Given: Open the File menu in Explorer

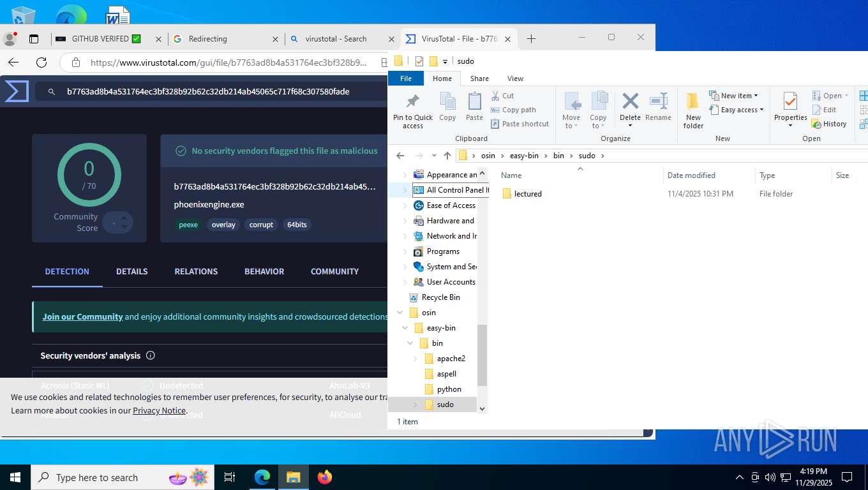Looking at the screenshot, I should (406, 78).
